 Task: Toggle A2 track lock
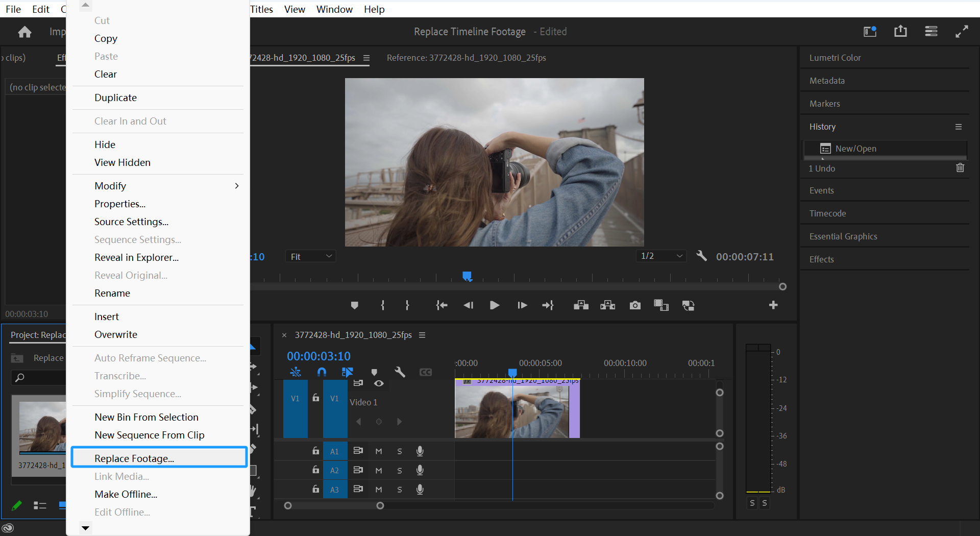pyautogui.click(x=316, y=470)
